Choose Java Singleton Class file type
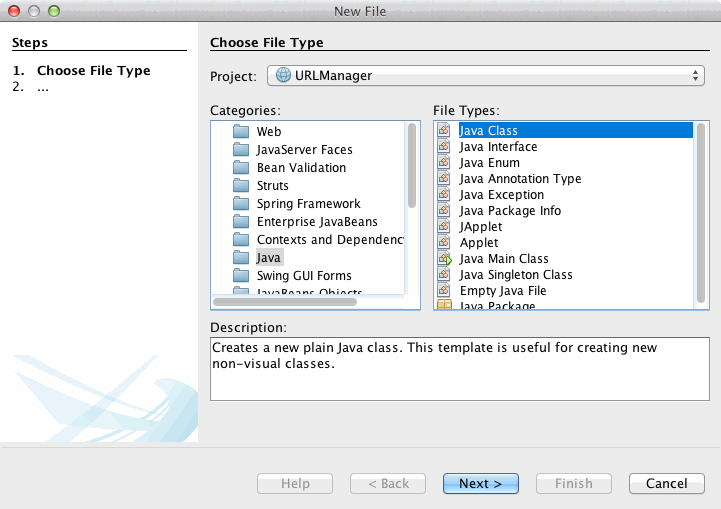The width and height of the screenshot is (721, 509). pyautogui.click(x=515, y=275)
